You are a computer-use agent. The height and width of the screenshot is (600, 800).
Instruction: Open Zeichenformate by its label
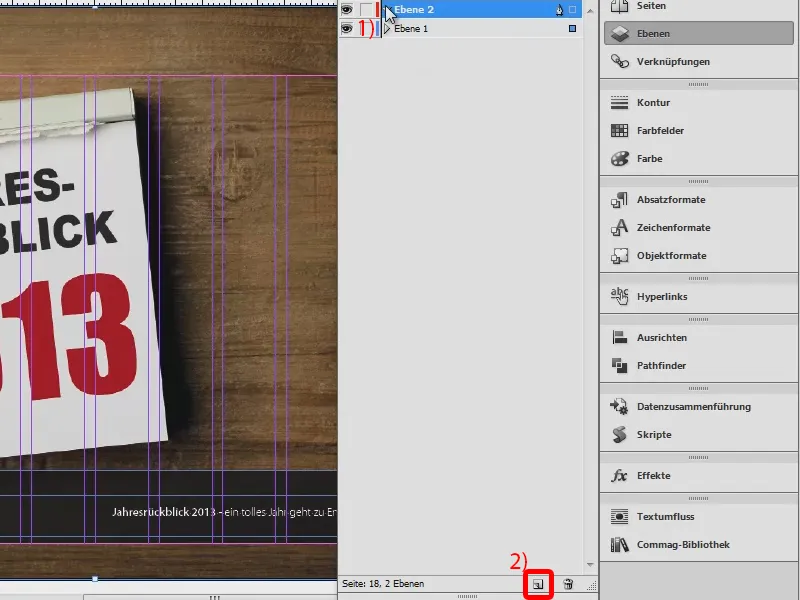[673, 228]
